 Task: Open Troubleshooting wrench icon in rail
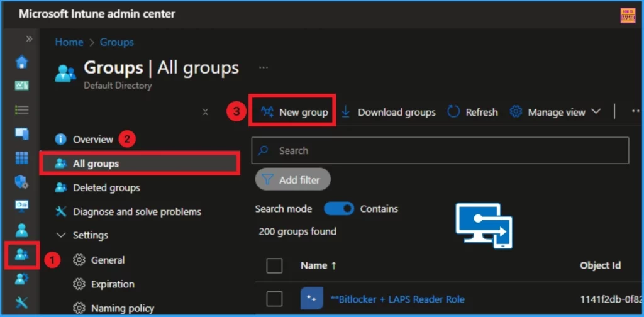[x=21, y=303]
